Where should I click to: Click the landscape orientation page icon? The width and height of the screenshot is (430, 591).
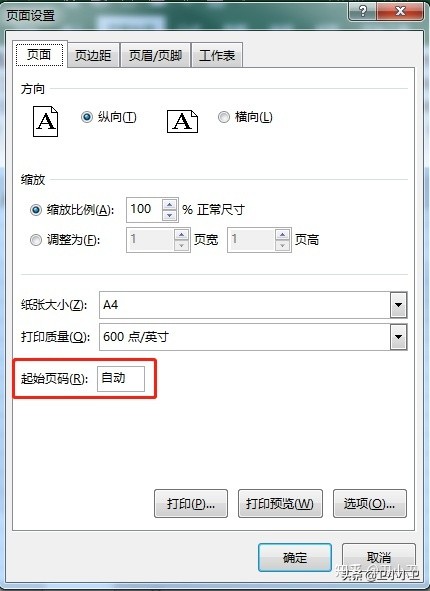tap(182, 121)
